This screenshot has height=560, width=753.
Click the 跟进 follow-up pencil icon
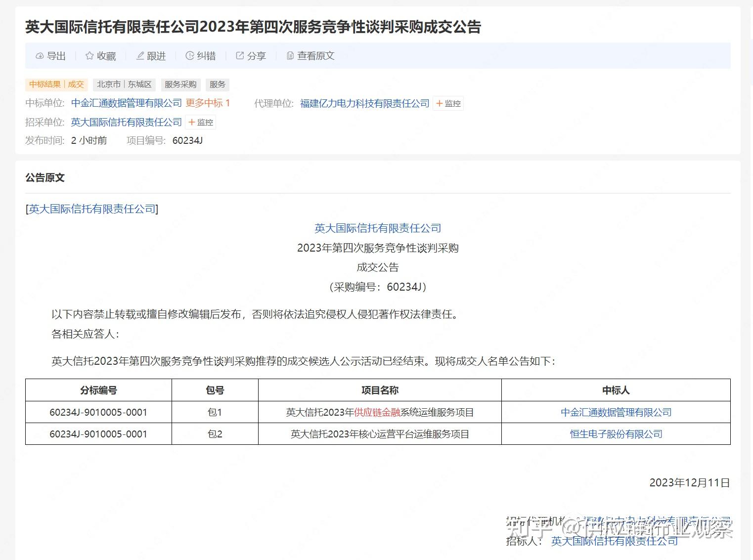coord(140,56)
